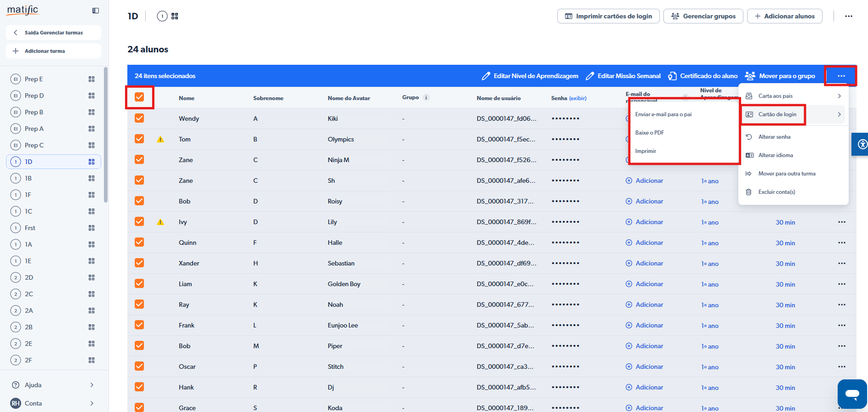The width and height of the screenshot is (868, 412).
Task: Uncheck the select-all header checkbox
Action: [x=139, y=97]
